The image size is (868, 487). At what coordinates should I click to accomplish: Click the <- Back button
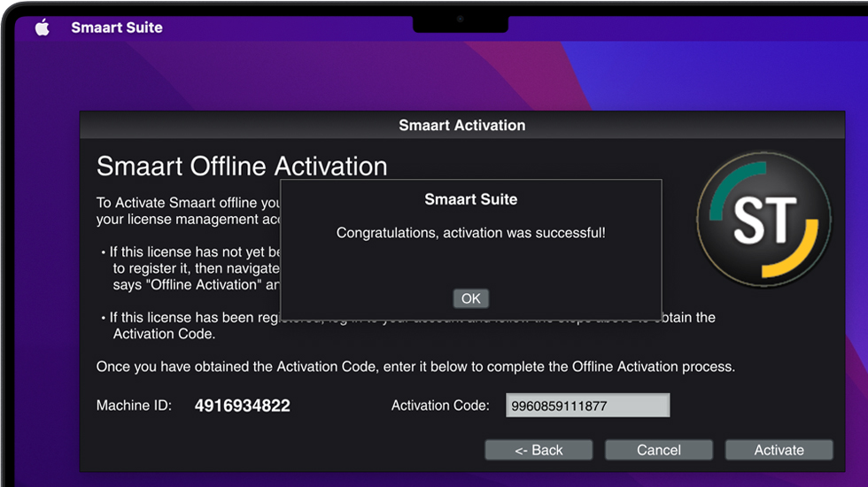tap(539, 450)
